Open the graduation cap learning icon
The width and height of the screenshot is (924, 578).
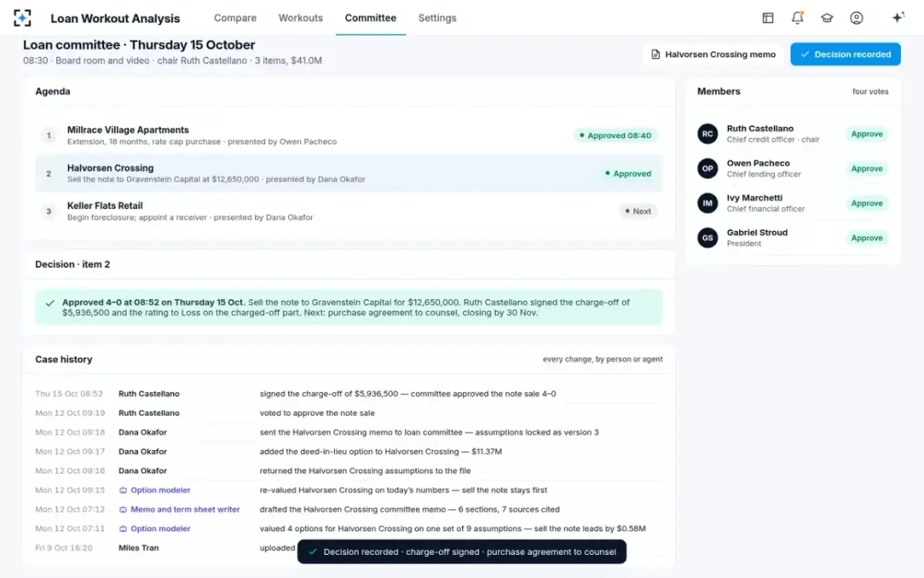point(827,18)
